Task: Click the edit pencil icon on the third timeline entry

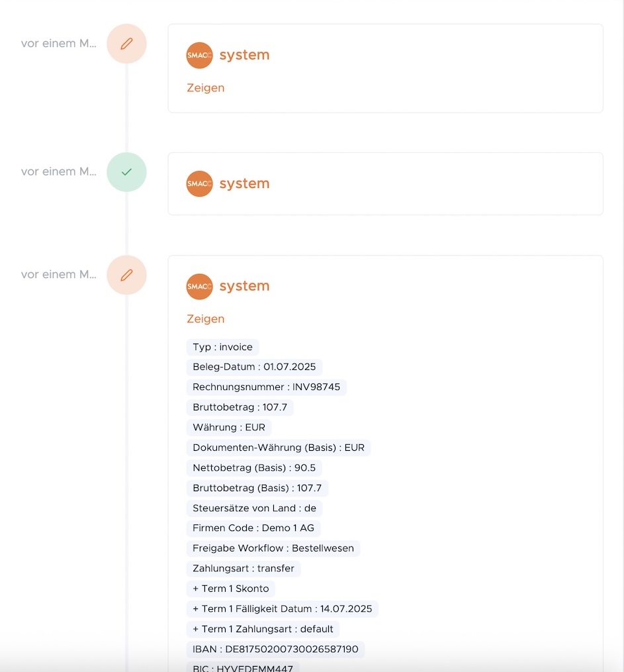Action: pos(126,274)
